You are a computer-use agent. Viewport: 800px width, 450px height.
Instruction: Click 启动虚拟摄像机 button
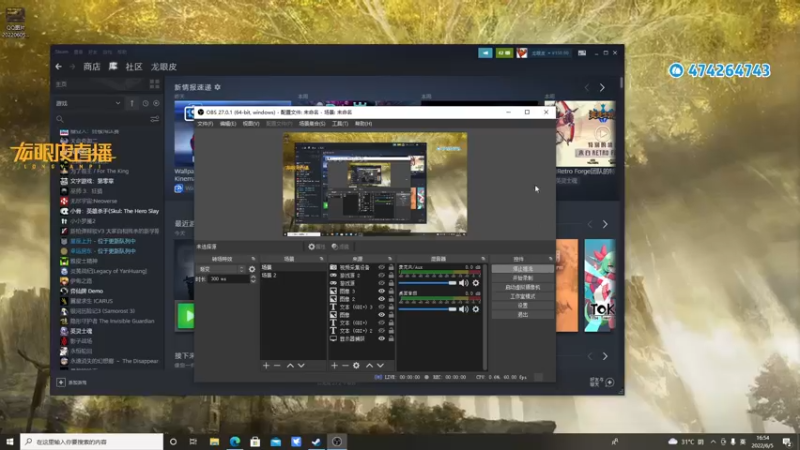coord(522,287)
